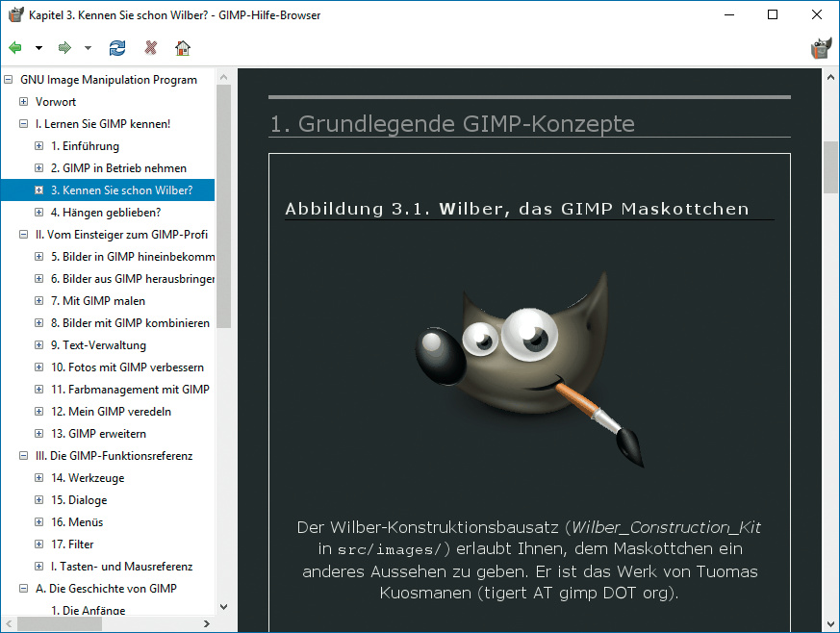The width and height of the screenshot is (840, 633).
Task: Open the 2. GIMP in Betrieb nehmen topic
Action: click(118, 168)
